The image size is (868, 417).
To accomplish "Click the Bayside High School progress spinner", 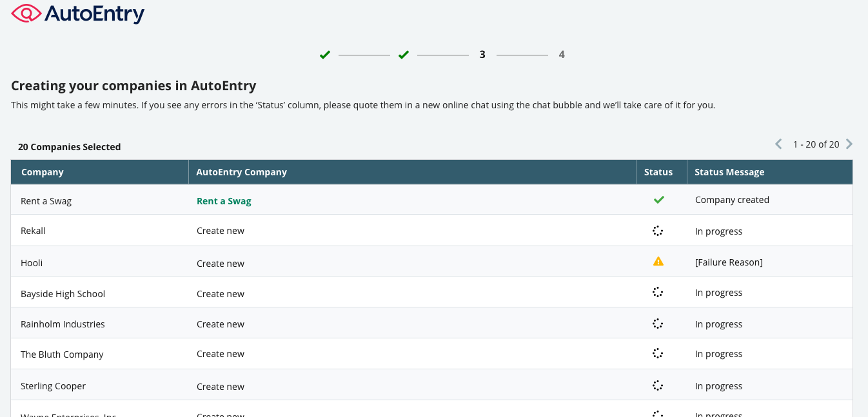I will tap(658, 293).
